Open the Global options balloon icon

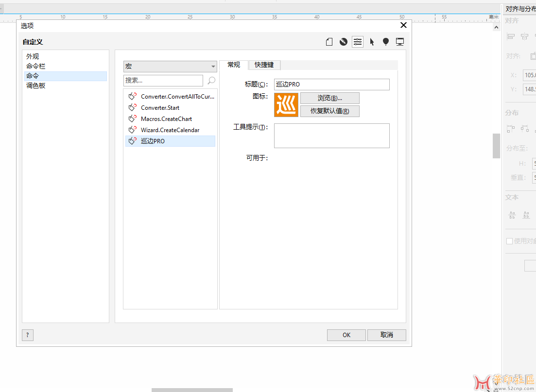tap(386, 42)
